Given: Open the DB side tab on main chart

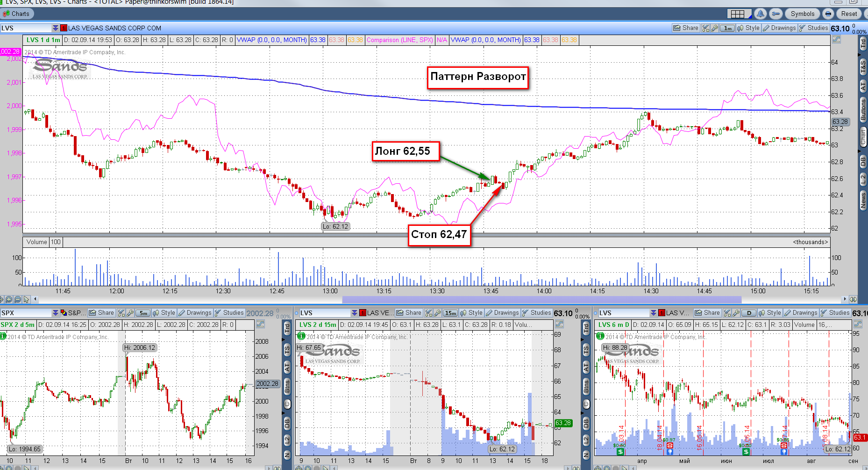Looking at the screenshot, I should [x=863, y=161].
